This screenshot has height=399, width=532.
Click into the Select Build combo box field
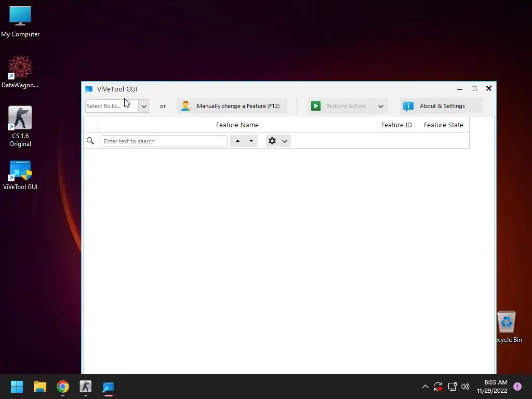pyautogui.click(x=112, y=106)
